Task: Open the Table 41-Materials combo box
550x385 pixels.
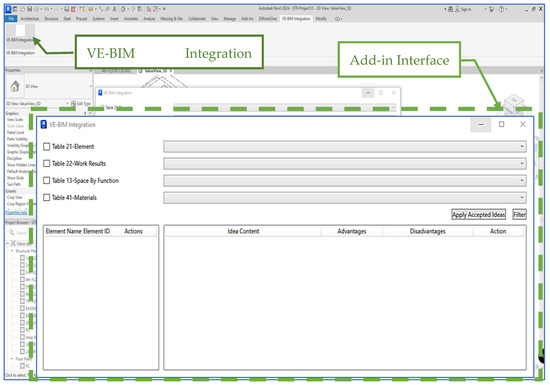Action: [x=345, y=197]
